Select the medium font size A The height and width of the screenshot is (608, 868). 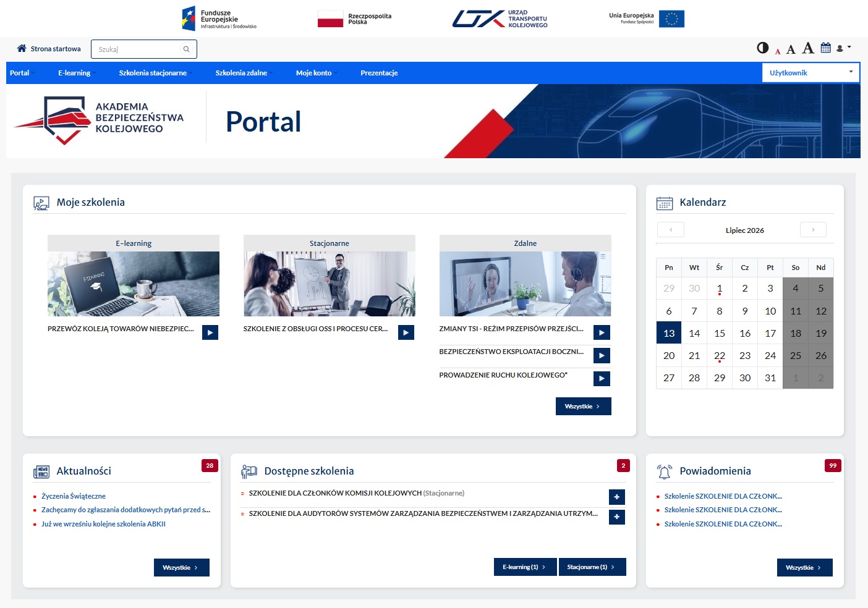coord(791,49)
